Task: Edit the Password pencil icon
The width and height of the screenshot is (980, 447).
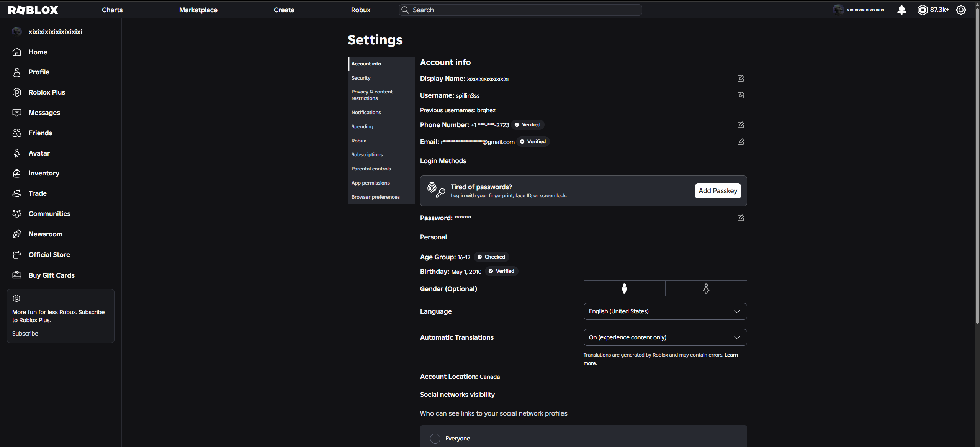Action: tap(740, 218)
